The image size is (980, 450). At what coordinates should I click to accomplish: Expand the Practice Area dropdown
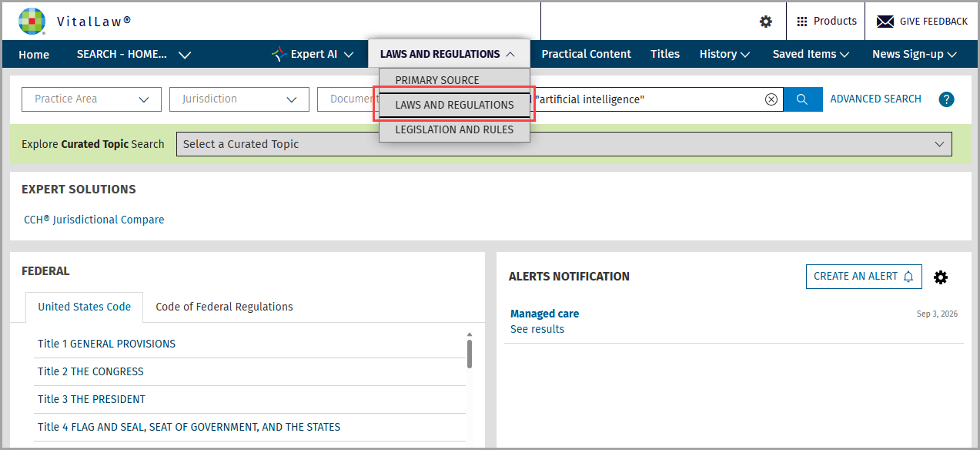point(92,99)
